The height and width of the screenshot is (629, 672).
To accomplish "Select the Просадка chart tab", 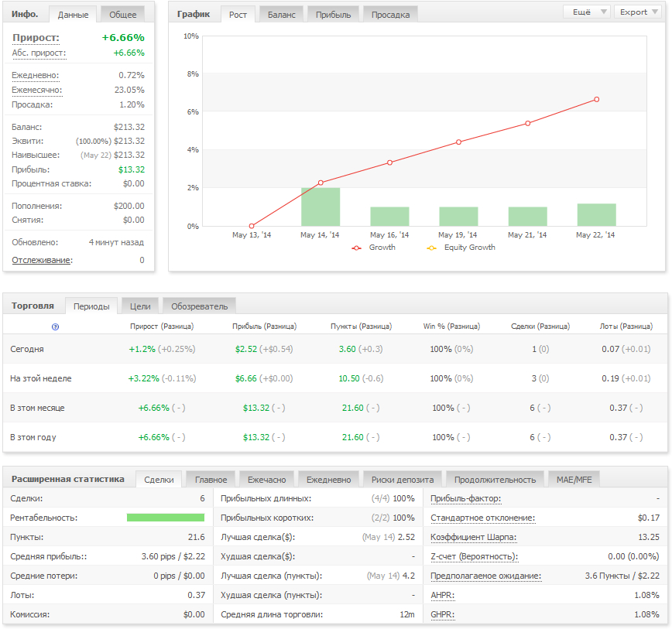I will (390, 15).
